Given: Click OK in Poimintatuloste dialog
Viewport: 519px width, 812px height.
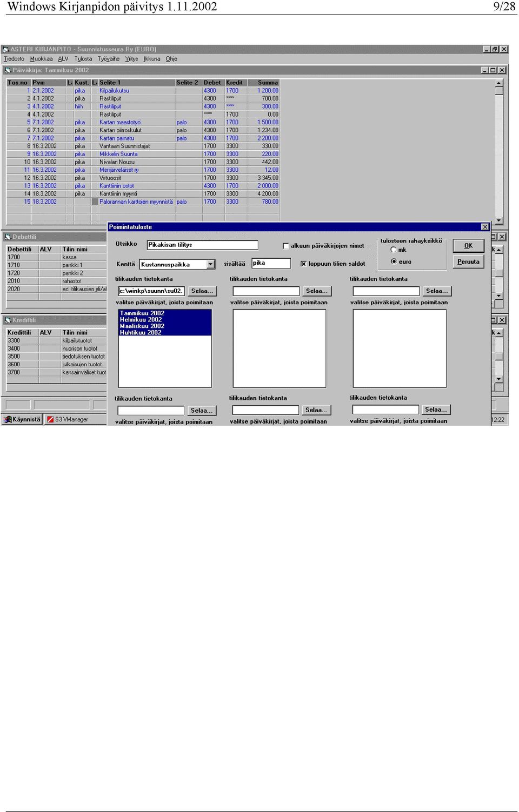Looking at the screenshot, I should (468, 246).
